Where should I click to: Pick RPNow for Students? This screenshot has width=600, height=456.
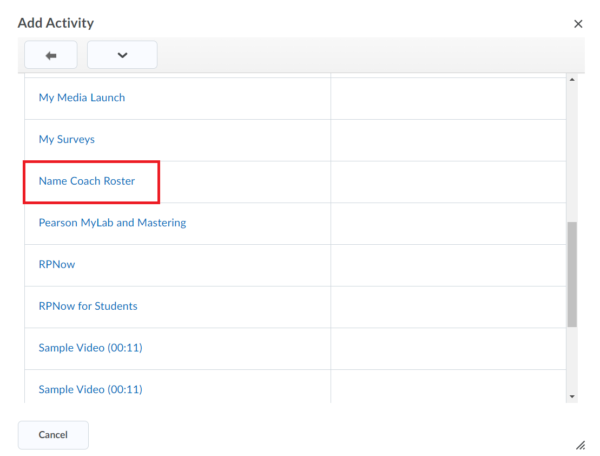point(88,306)
